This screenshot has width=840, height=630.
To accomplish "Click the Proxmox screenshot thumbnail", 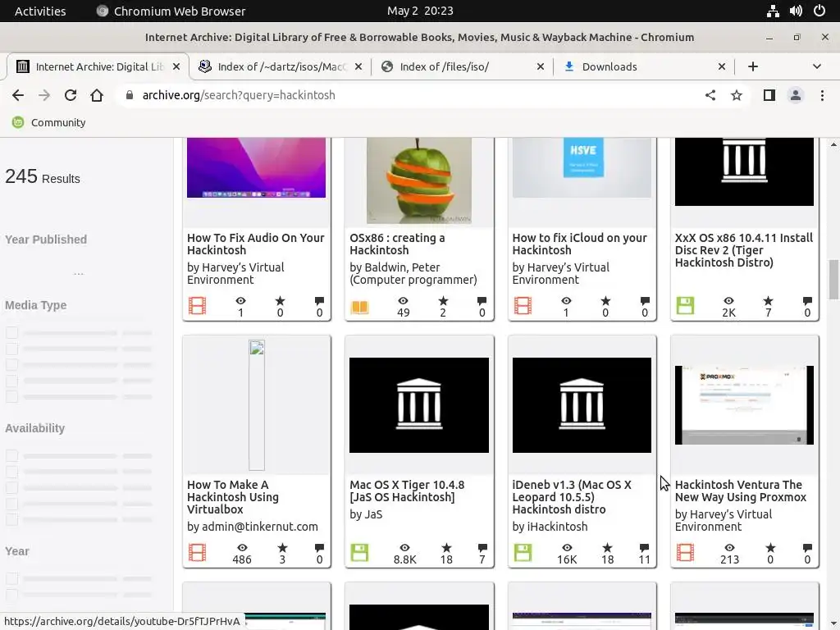I will (744, 405).
